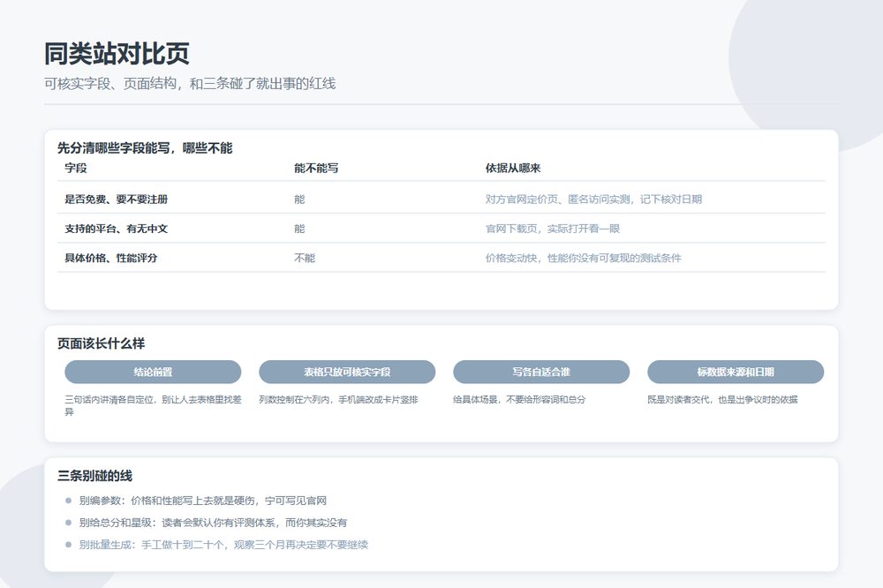Viewport: 883px width, 588px height.
Task: Click the 依据从哪来 column header
Action: click(513, 168)
